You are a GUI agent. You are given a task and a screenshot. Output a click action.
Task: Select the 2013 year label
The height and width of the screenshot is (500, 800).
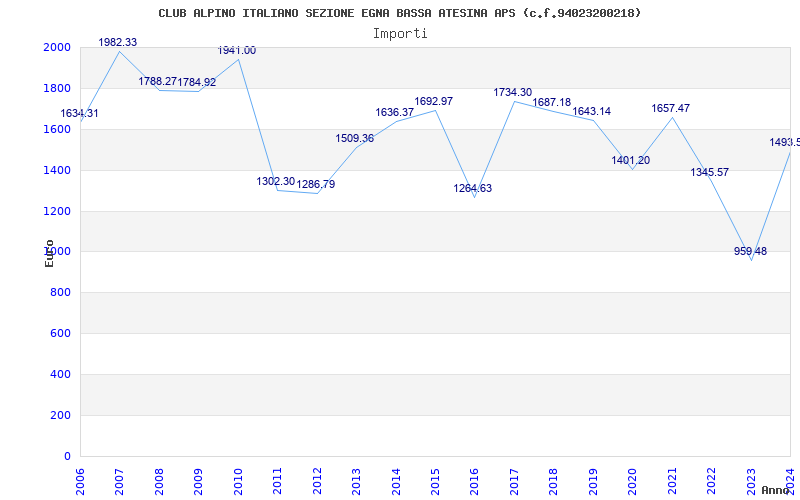357,481
